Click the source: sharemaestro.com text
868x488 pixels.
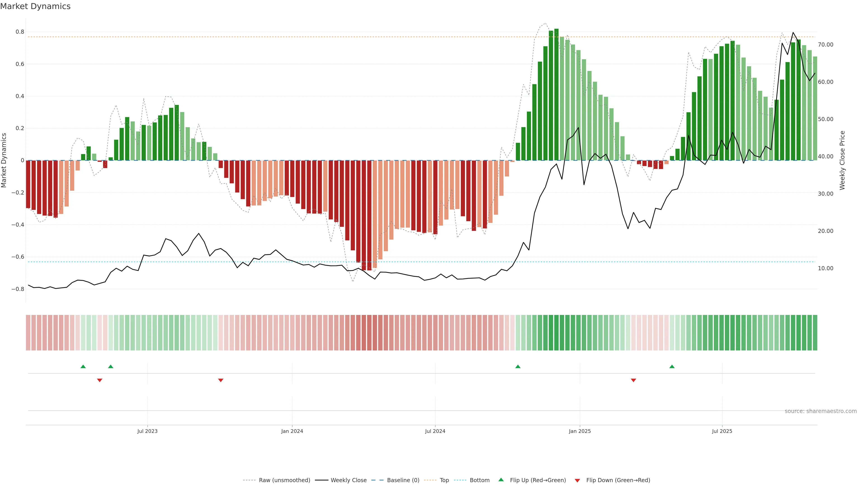coord(821,411)
